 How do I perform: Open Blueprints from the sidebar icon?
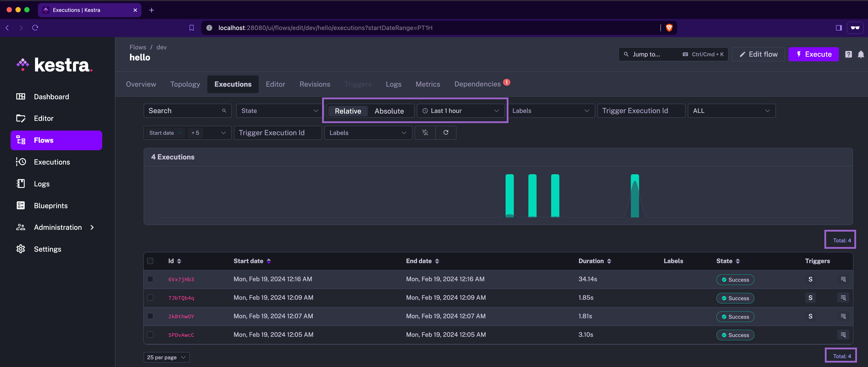click(x=20, y=206)
